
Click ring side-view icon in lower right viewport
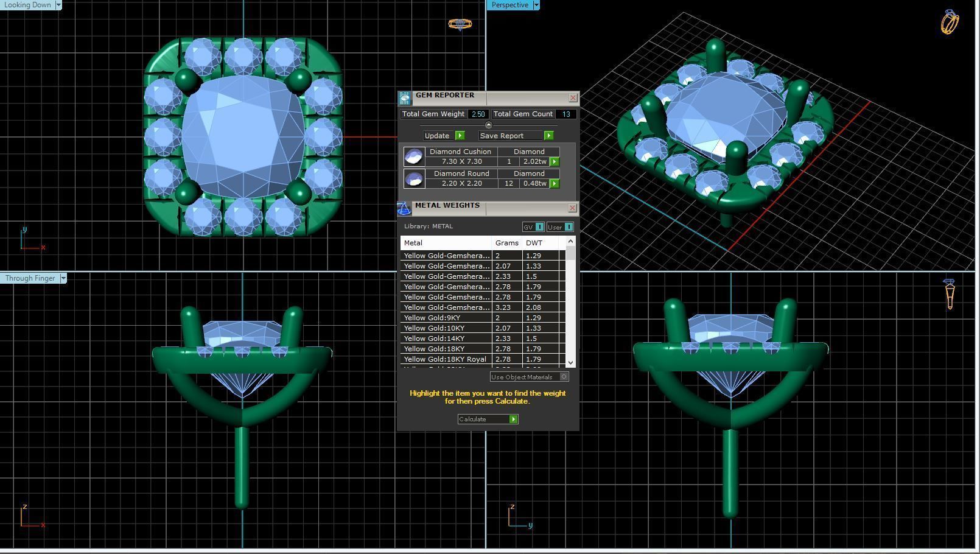pos(950,294)
